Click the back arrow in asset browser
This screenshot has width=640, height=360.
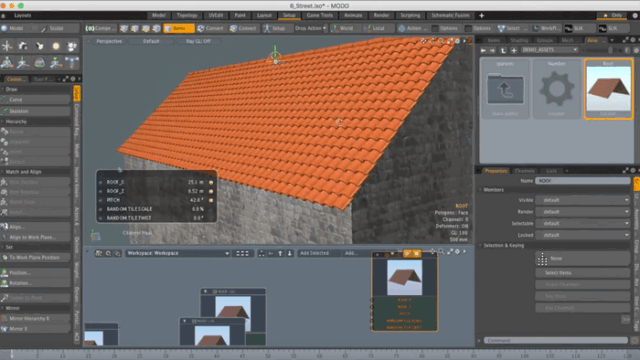(x=483, y=50)
